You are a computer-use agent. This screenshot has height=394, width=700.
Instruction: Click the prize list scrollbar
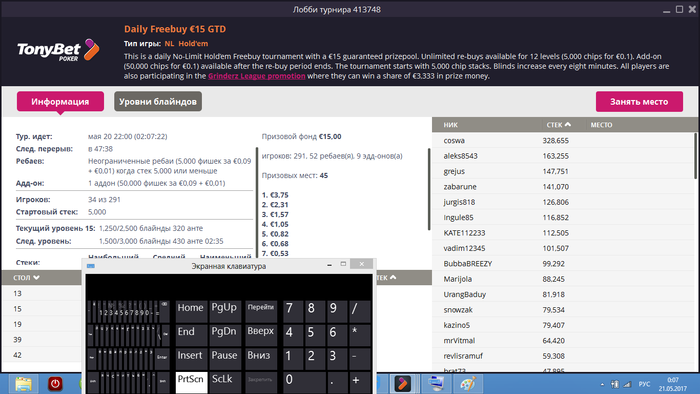[x=429, y=189]
